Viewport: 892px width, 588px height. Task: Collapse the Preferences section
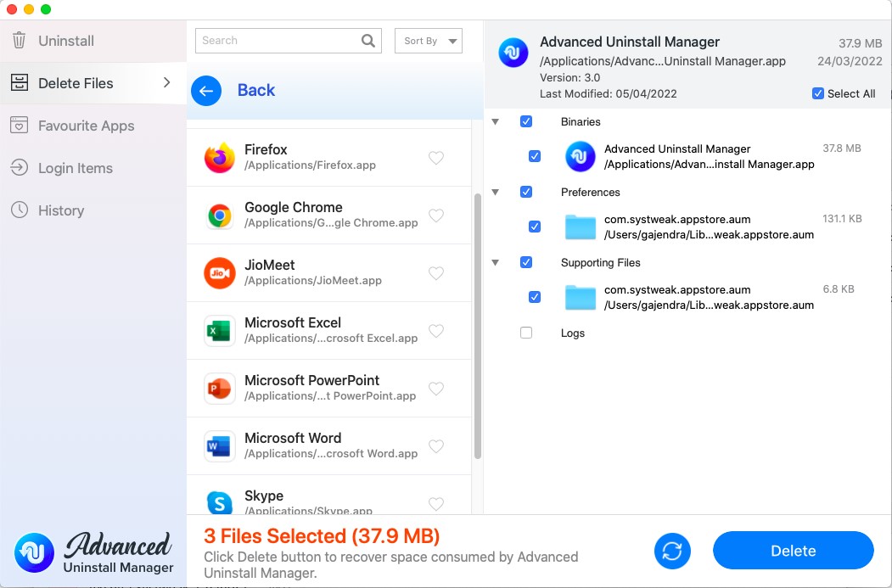pos(496,193)
